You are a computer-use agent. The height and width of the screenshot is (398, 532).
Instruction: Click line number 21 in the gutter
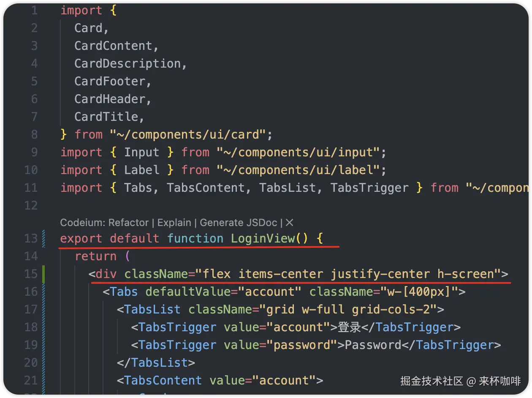31,380
